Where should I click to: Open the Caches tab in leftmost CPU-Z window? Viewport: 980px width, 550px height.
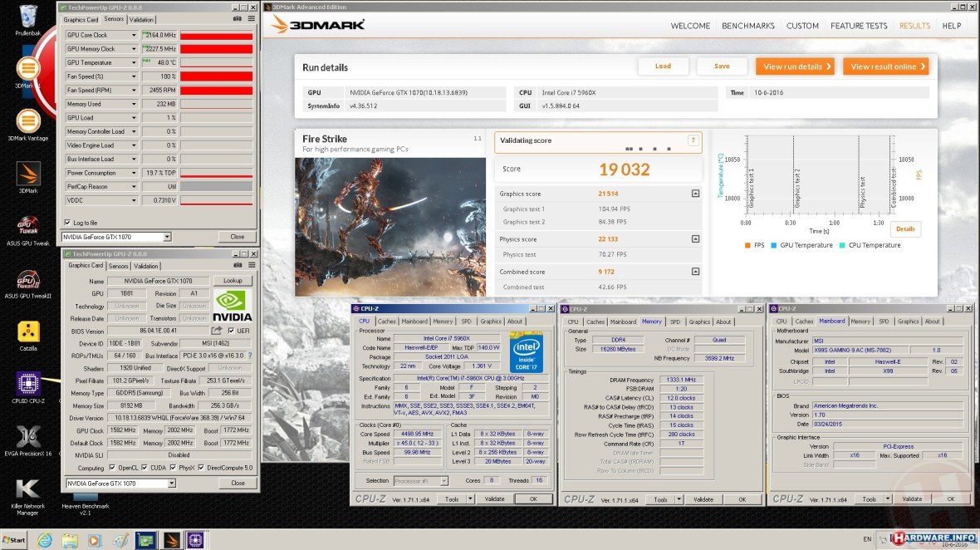point(386,322)
